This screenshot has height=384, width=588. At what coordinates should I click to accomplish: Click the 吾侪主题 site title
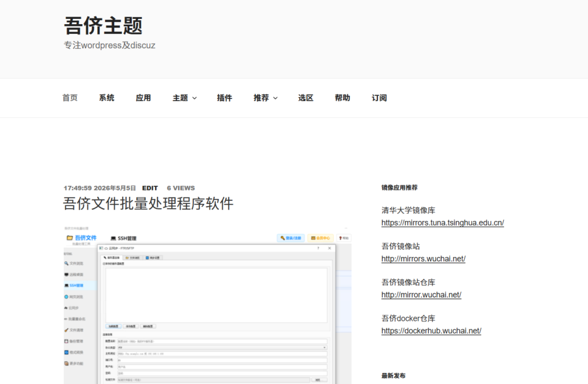[x=103, y=26]
